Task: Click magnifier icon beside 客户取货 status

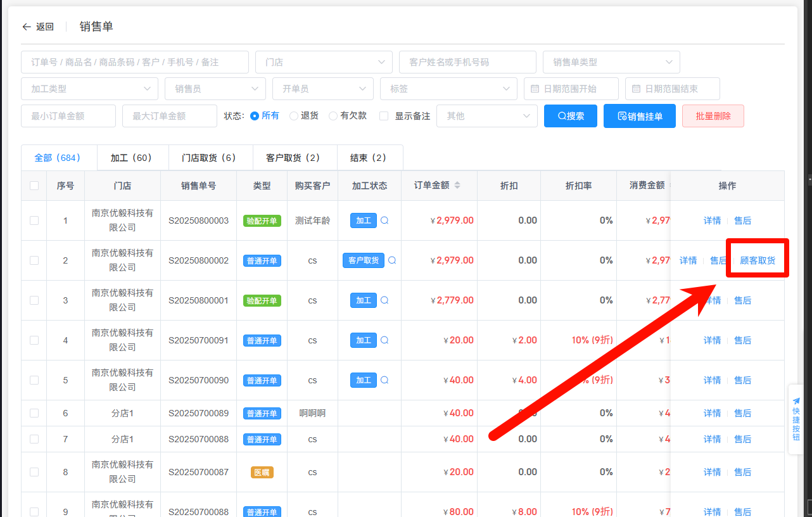Action: pyautogui.click(x=392, y=260)
